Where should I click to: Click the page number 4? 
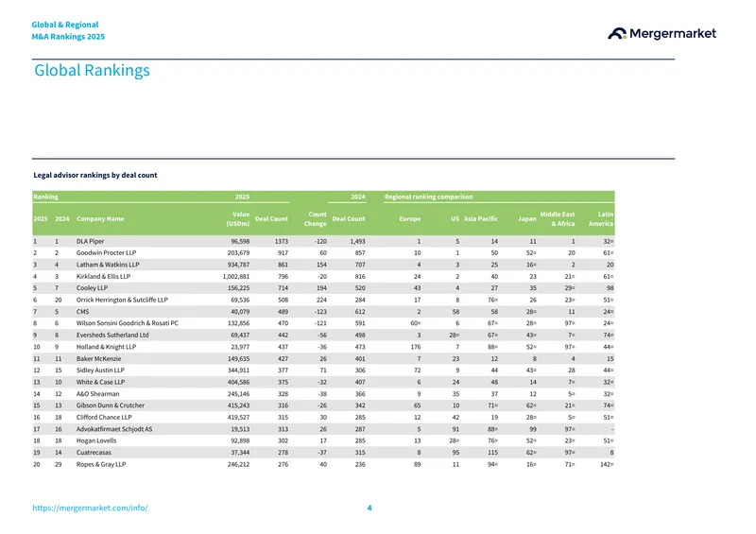pos(369,508)
